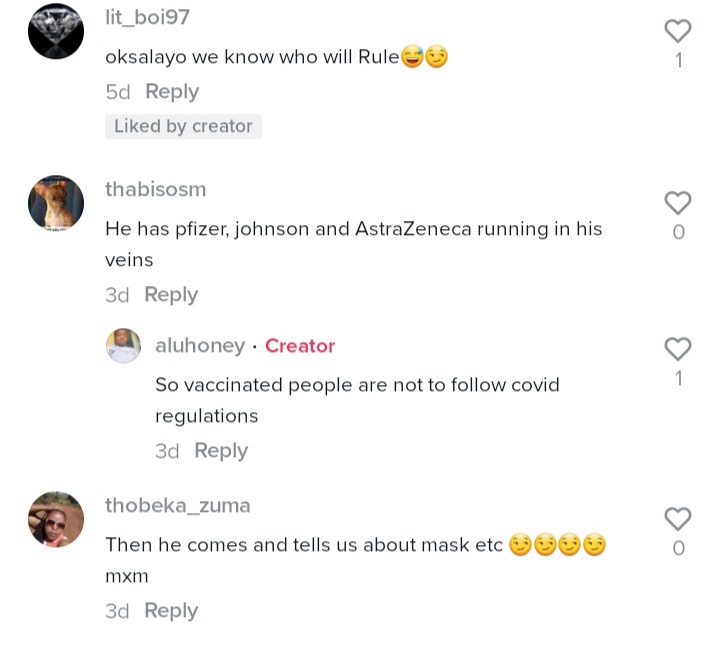Open thobeka_zuma's profile photo

tap(56, 519)
